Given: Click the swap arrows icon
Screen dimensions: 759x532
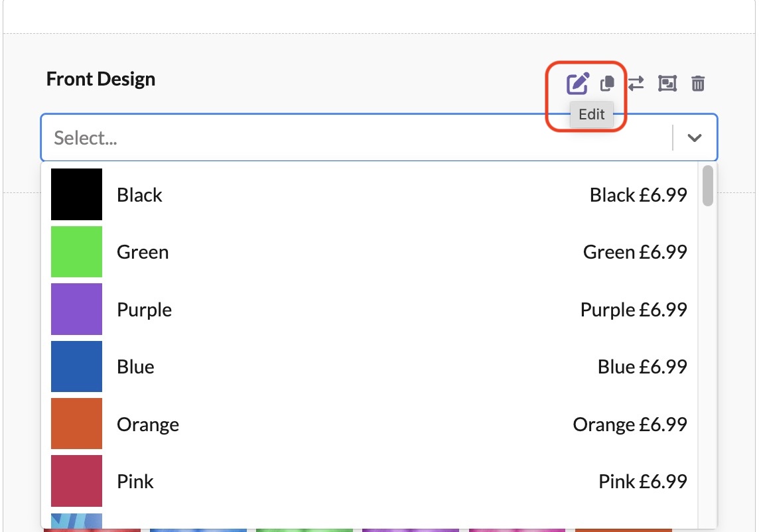Looking at the screenshot, I should coord(636,84).
